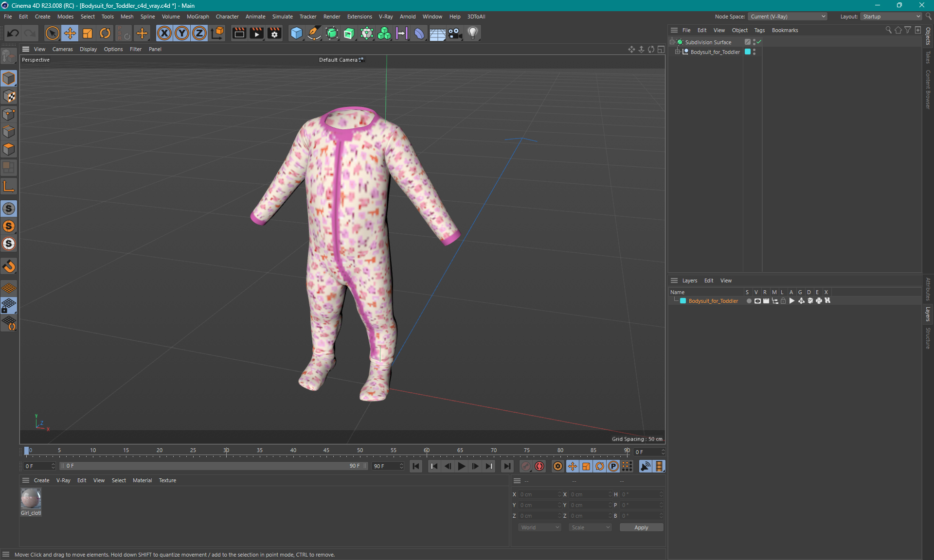Click timeline frame 45 marker
The width and height of the screenshot is (934, 560).
(326, 451)
